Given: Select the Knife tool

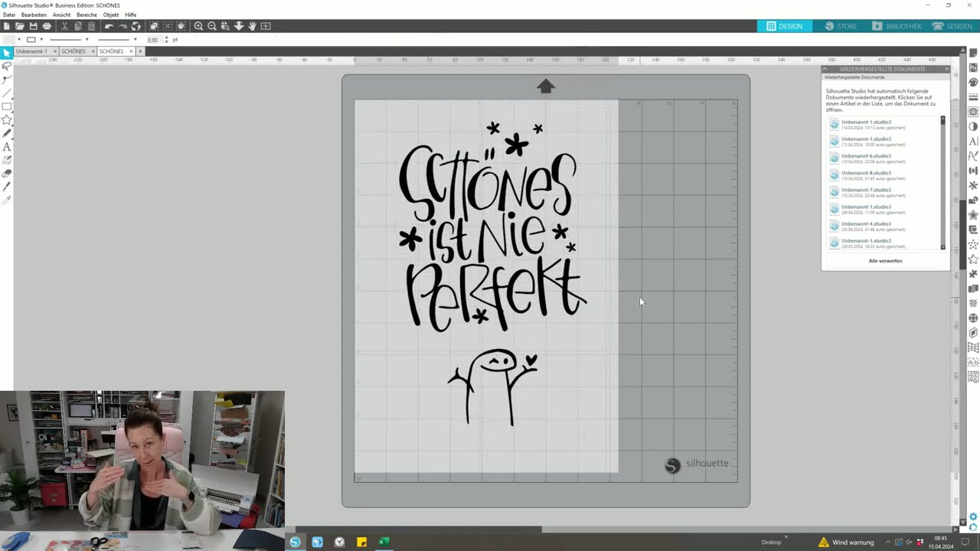Looking at the screenshot, I should pyautogui.click(x=7, y=187).
